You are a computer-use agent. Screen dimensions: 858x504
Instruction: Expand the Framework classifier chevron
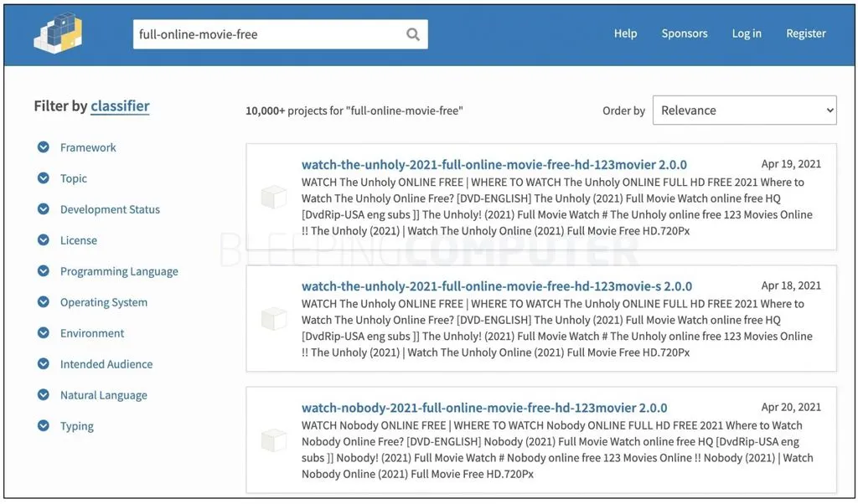(x=44, y=147)
